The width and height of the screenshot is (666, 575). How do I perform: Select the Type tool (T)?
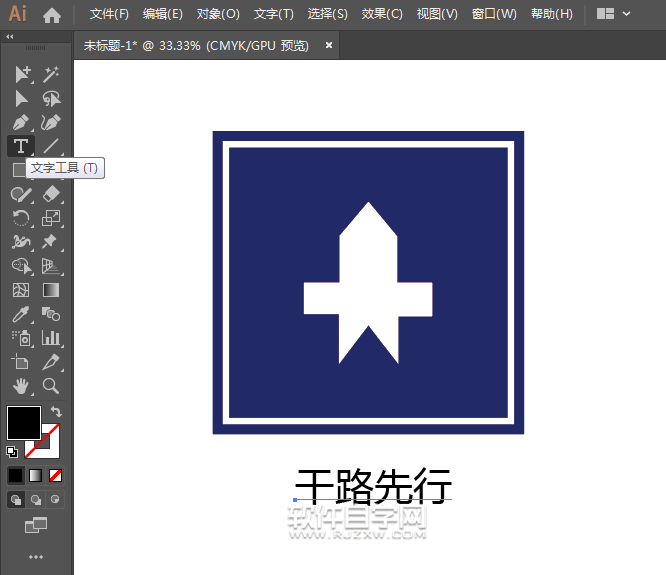21,146
